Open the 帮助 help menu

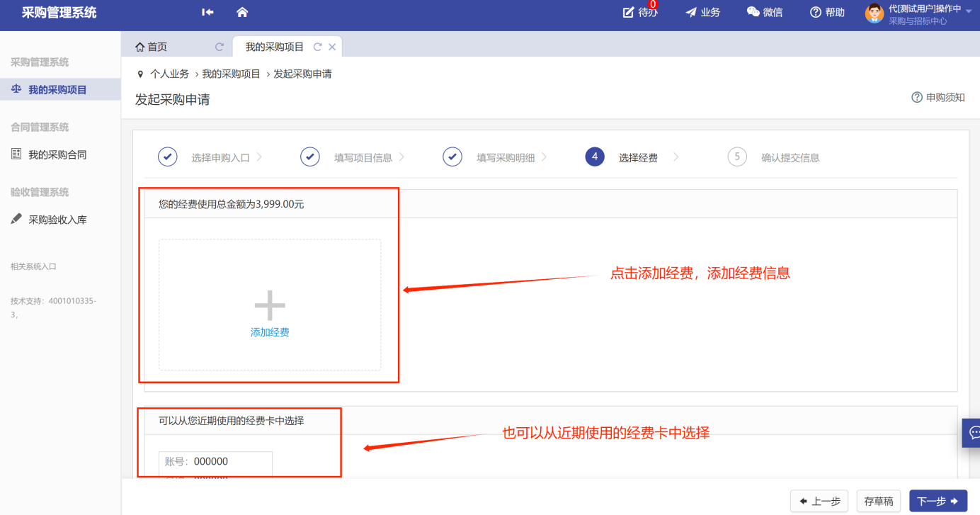pyautogui.click(x=827, y=12)
